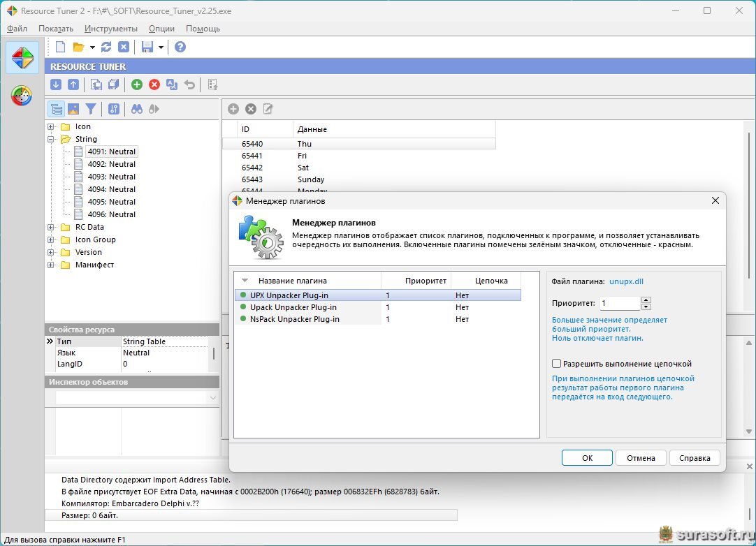The height and width of the screenshot is (546, 756).
Task: Save the file using the floppy disk icon
Action: click(x=147, y=47)
